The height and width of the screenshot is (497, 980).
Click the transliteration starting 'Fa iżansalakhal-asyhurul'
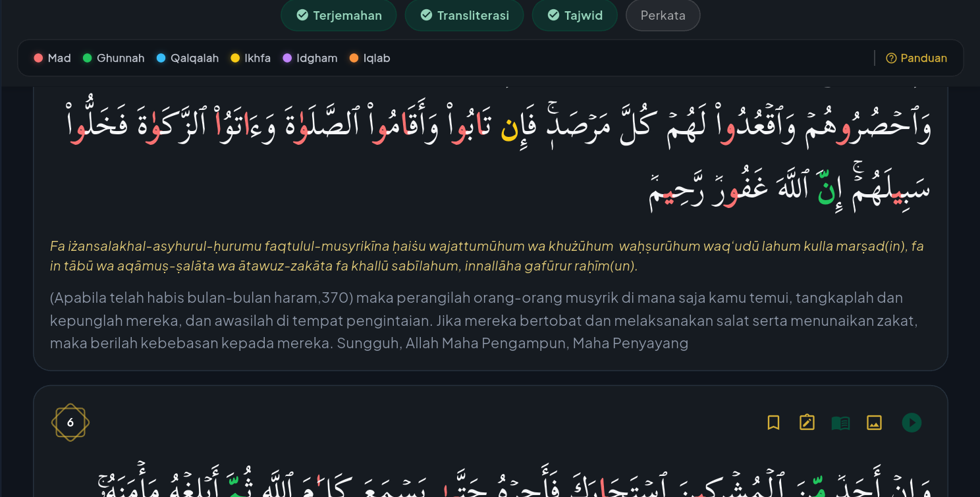(x=487, y=256)
